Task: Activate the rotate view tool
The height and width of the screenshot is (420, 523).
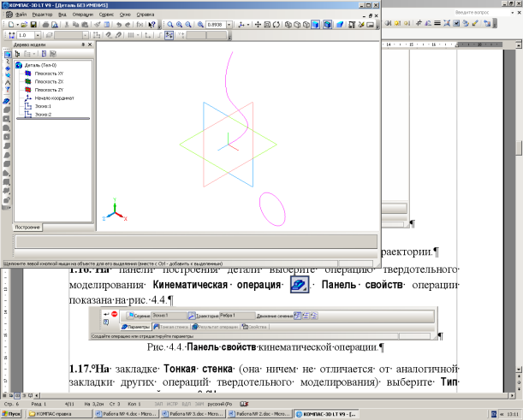Action: 276,25
